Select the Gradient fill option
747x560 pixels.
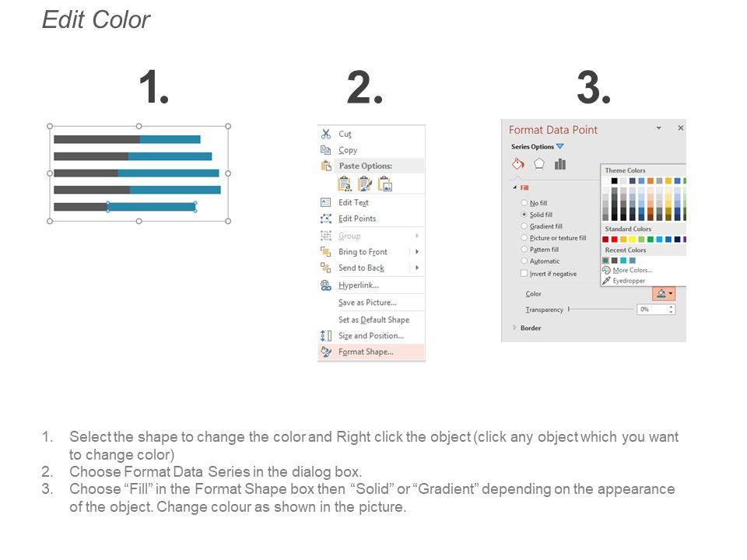524,226
